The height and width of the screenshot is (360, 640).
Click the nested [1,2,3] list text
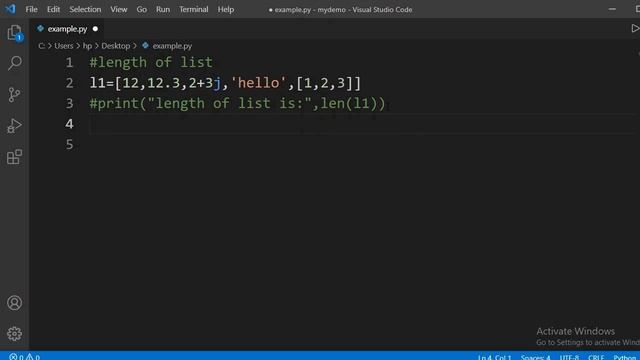tap(324, 83)
